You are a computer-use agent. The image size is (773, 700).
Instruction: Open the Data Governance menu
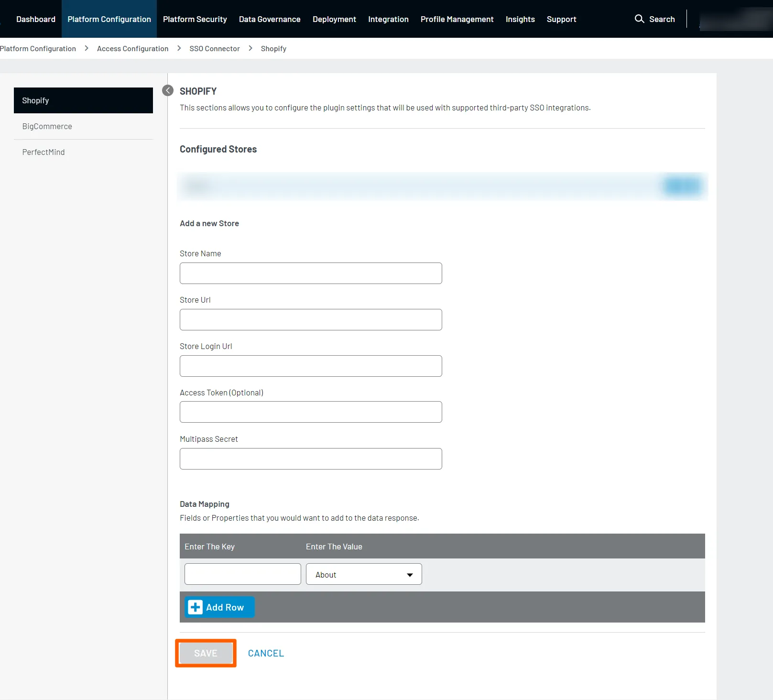pos(270,19)
